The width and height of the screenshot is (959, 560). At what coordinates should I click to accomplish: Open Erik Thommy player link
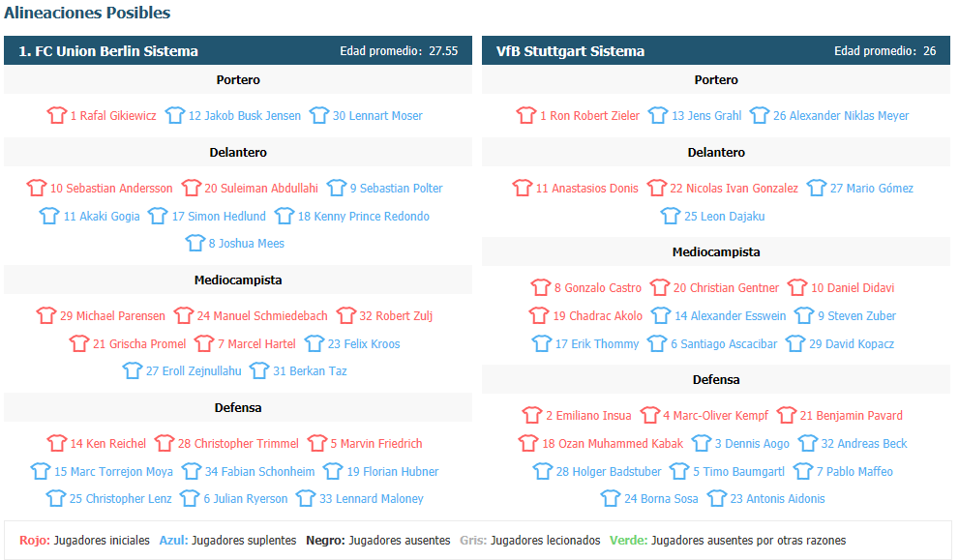(597, 344)
